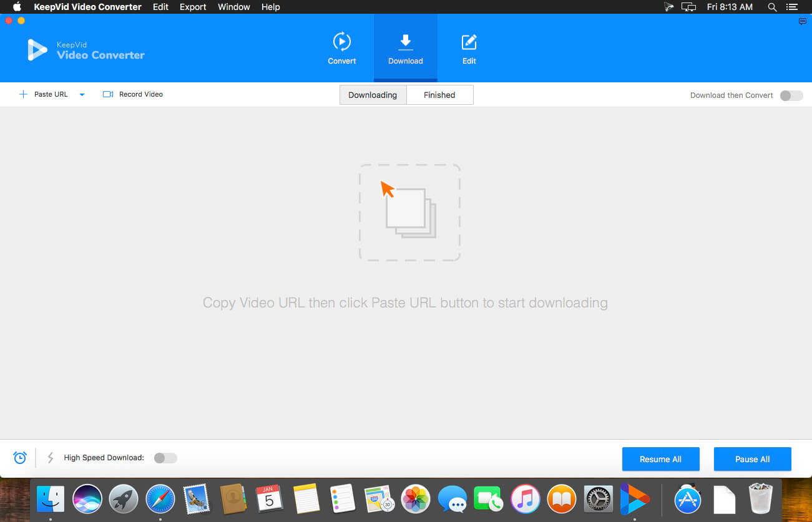Show the Finished downloads tab
This screenshot has height=522, width=812.
tap(439, 95)
